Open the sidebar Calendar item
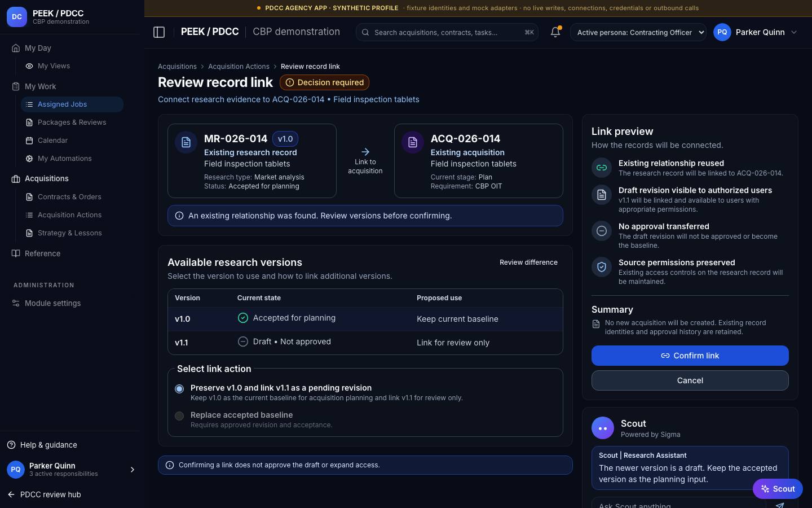The image size is (812, 508). point(72,141)
